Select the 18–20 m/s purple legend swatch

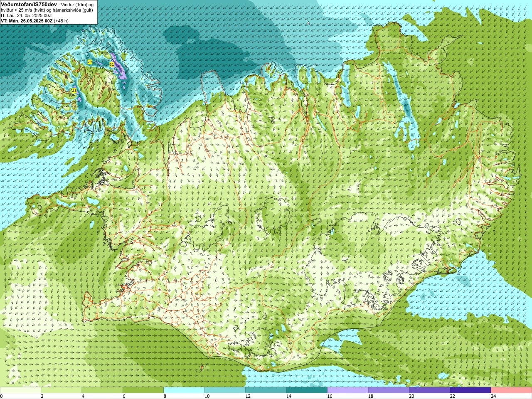(389, 390)
